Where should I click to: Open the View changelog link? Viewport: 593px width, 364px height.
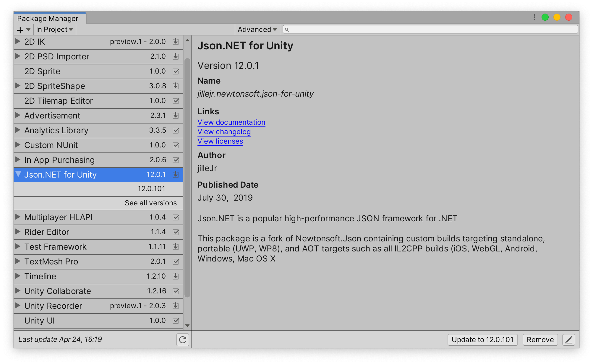[x=224, y=132]
